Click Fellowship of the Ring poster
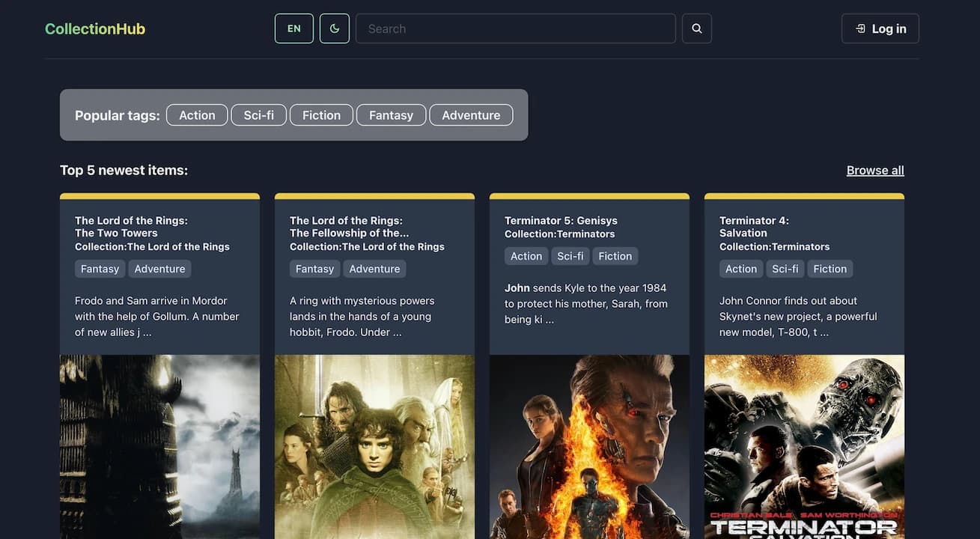This screenshot has width=980, height=539. point(374,447)
